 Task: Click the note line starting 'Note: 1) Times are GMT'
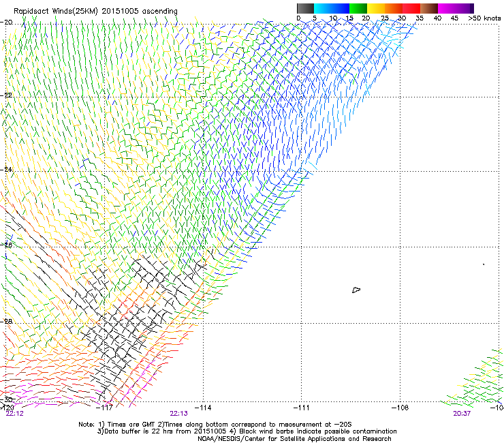[215, 425]
